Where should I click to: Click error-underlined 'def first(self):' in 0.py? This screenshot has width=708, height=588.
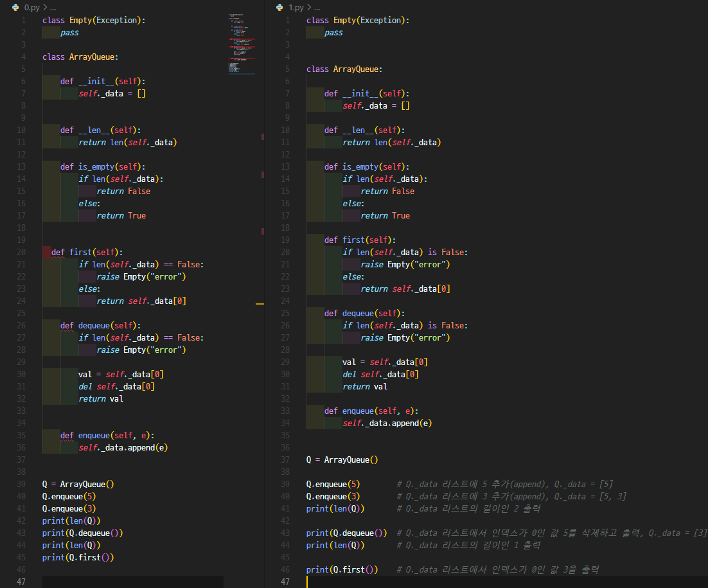[x=87, y=252]
